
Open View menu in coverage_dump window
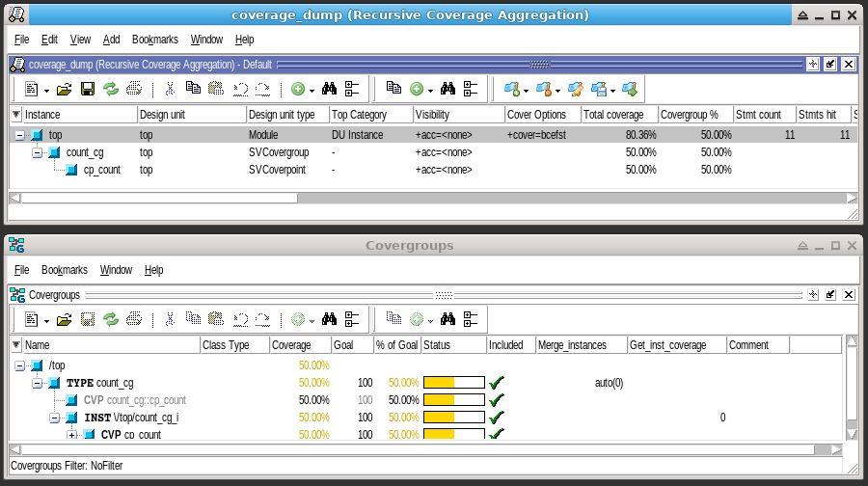tap(80, 40)
